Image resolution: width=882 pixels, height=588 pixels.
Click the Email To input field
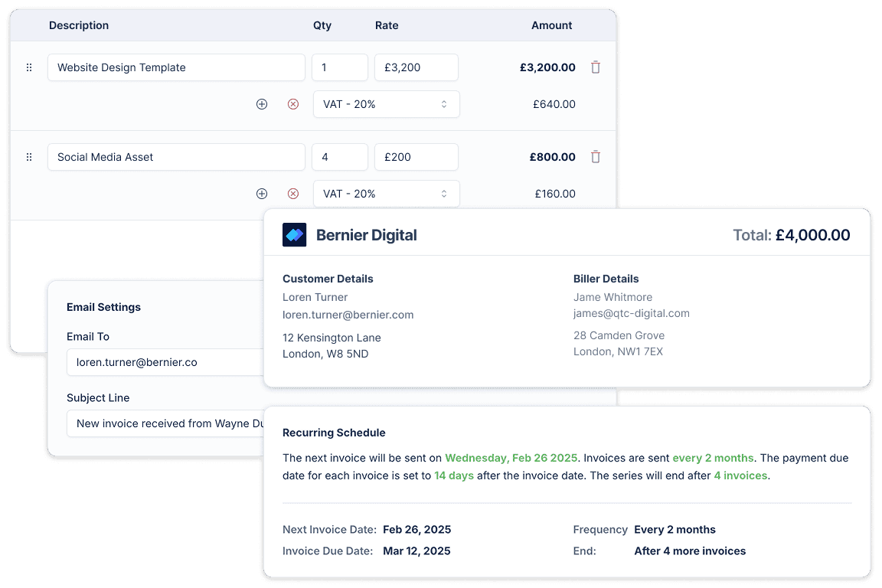[x=165, y=362]
